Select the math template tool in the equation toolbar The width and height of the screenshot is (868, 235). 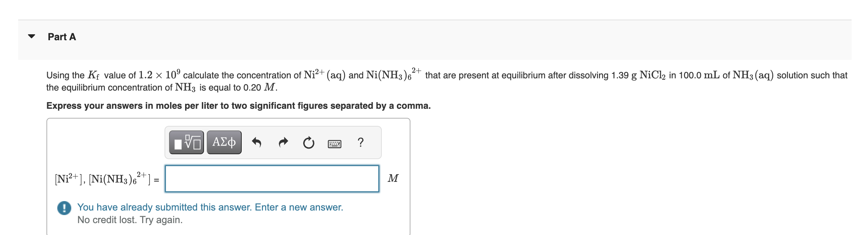tap(187, 143)
